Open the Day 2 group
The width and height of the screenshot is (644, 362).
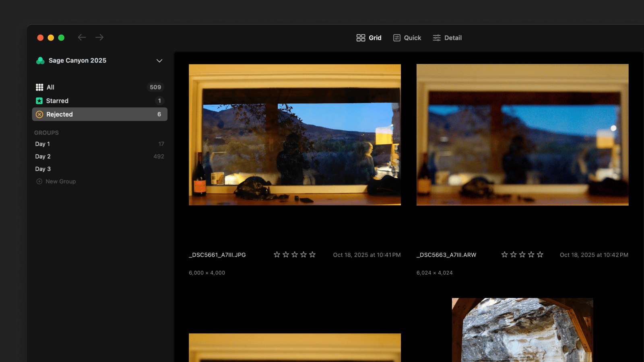click(43, 156)
